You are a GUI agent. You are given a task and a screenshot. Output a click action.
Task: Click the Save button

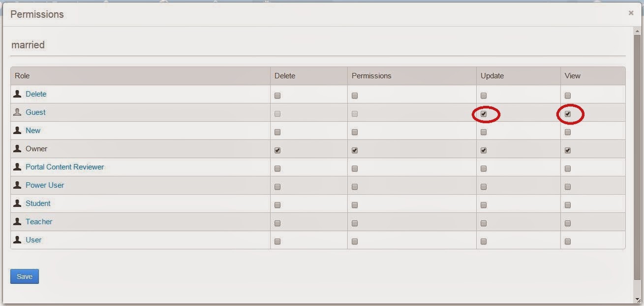(x=24, y=276)
